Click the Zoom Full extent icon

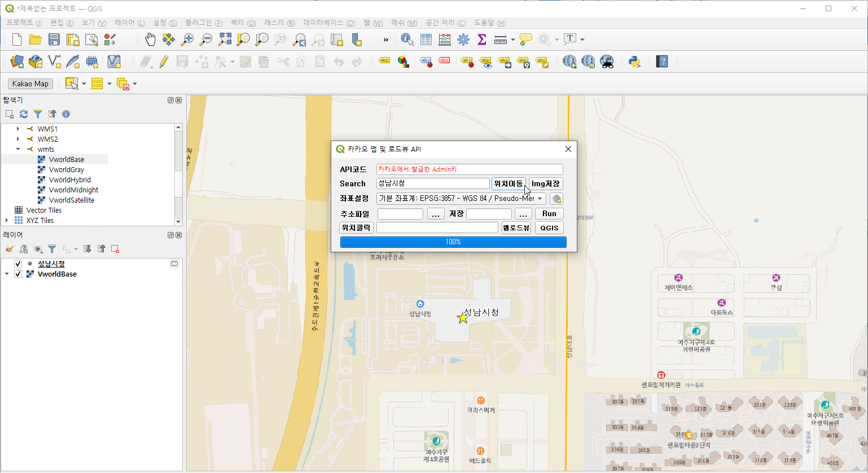tap(225, 40)
